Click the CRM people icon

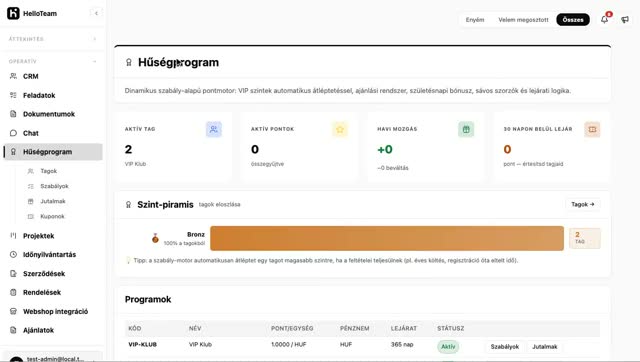(x=13, y=76)
